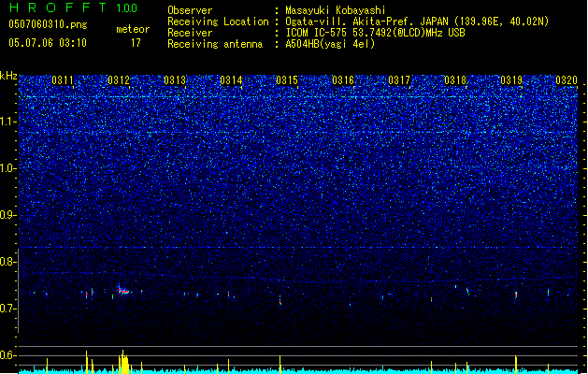Click the kHz axis unit label
Image resolution: width=588 pixels, height=374 pixels.
click(8, 76)
